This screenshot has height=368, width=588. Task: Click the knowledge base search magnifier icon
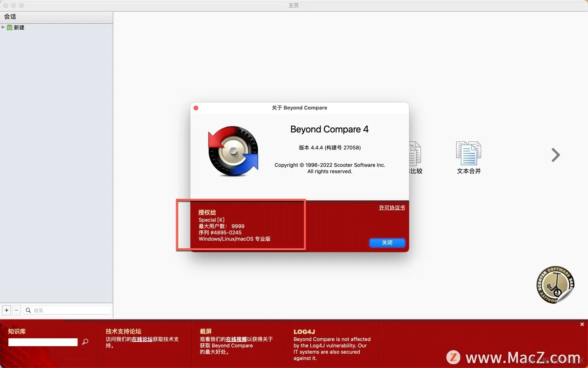click(85, 342)
